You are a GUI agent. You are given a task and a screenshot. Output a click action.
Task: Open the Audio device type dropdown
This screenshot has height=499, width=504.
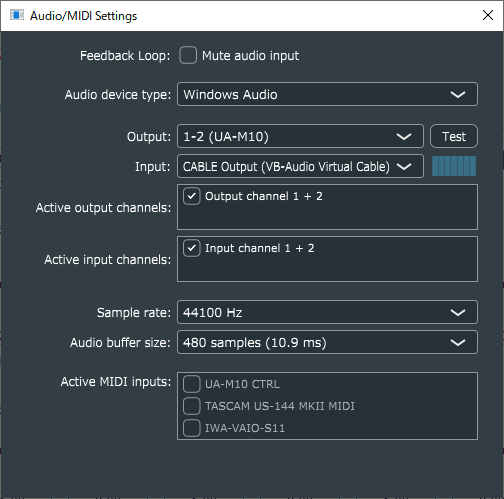(327, 94)
